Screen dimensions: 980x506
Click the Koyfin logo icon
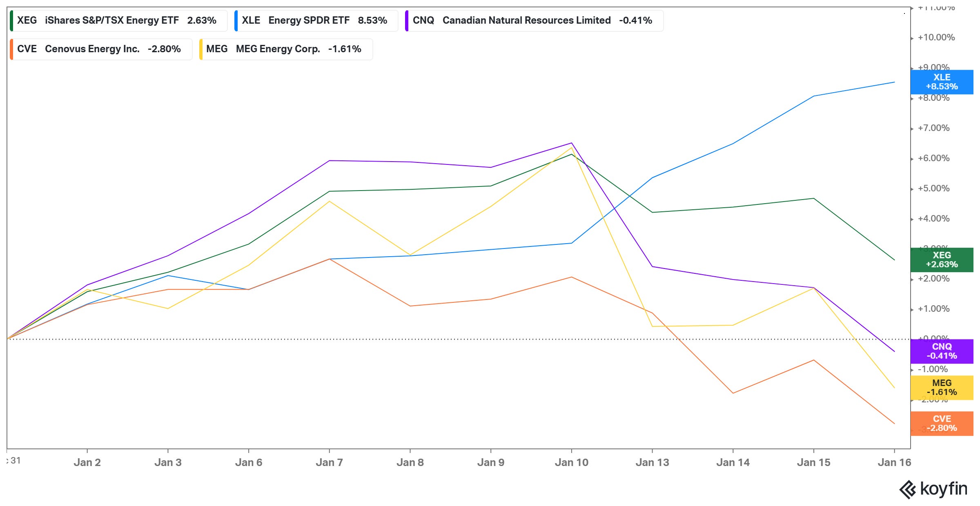pos(907,489)
